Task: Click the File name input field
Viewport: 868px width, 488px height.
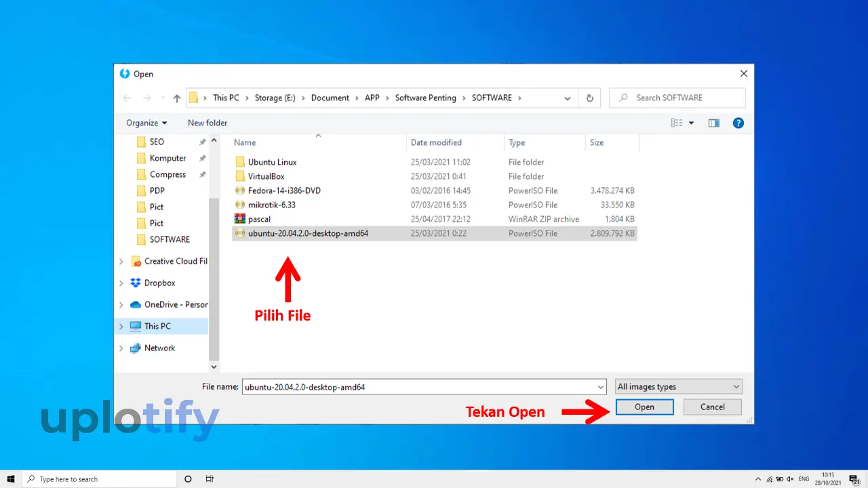Action: (418, 387)
